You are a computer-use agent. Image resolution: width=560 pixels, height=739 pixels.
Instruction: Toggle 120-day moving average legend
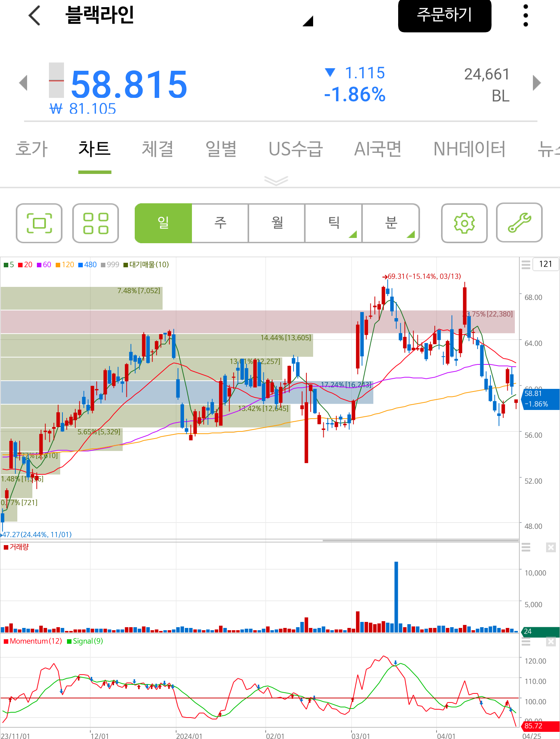coord(65,265)
